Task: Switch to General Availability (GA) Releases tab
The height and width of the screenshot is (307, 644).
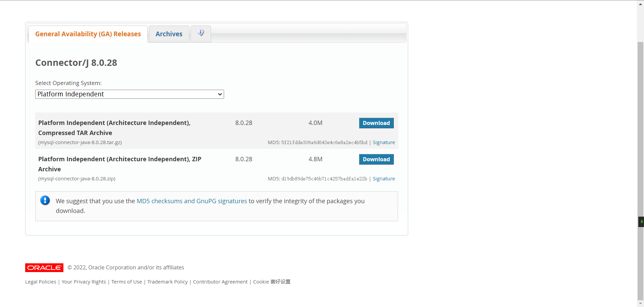Action: click(88, 34)
